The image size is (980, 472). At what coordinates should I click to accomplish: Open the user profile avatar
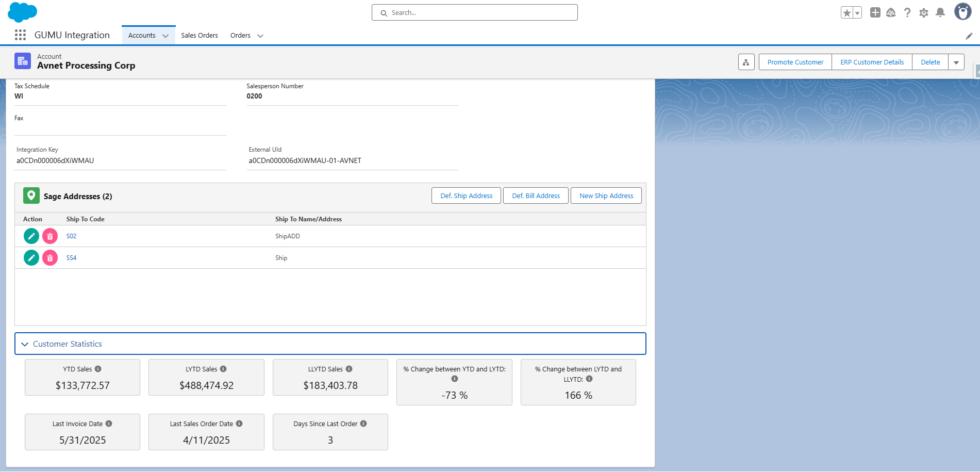point(962,11)
